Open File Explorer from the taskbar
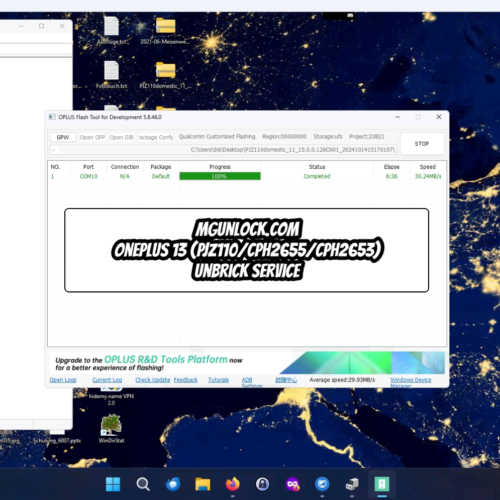The height and width of the screenshot is (500, 500). (203, 484)
